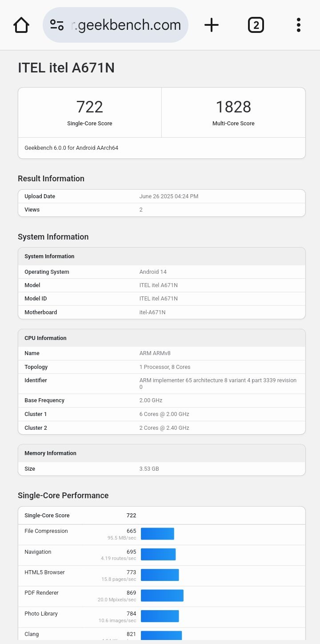
Task: Tap the Motherboard row label
Action: tap(41, 312)
